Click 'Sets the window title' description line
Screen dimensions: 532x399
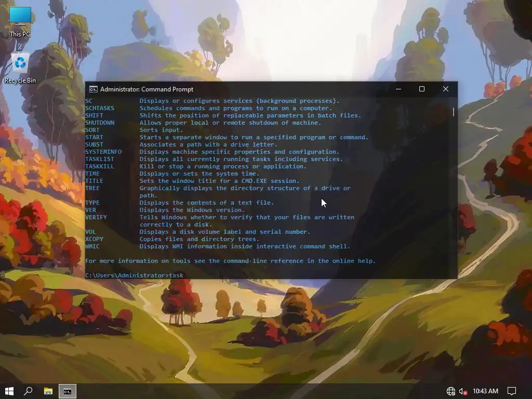[x=220, y=181]
